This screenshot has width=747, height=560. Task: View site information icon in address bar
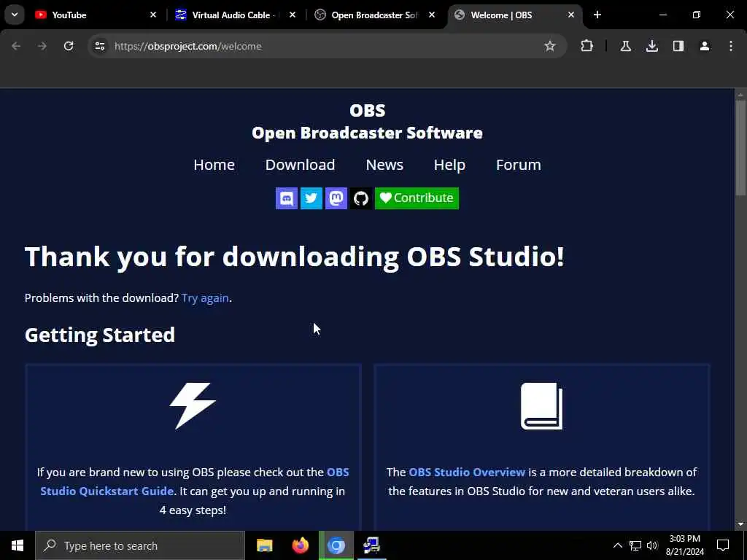coord(99,46)
